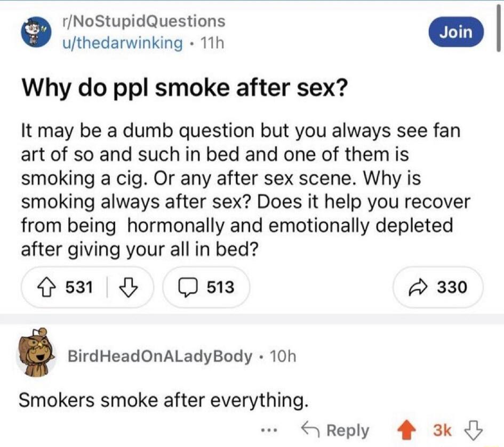Join the r/NoStupidQuestions subreddit
Screen dimensions: 504x447
(x=456, y=32)
